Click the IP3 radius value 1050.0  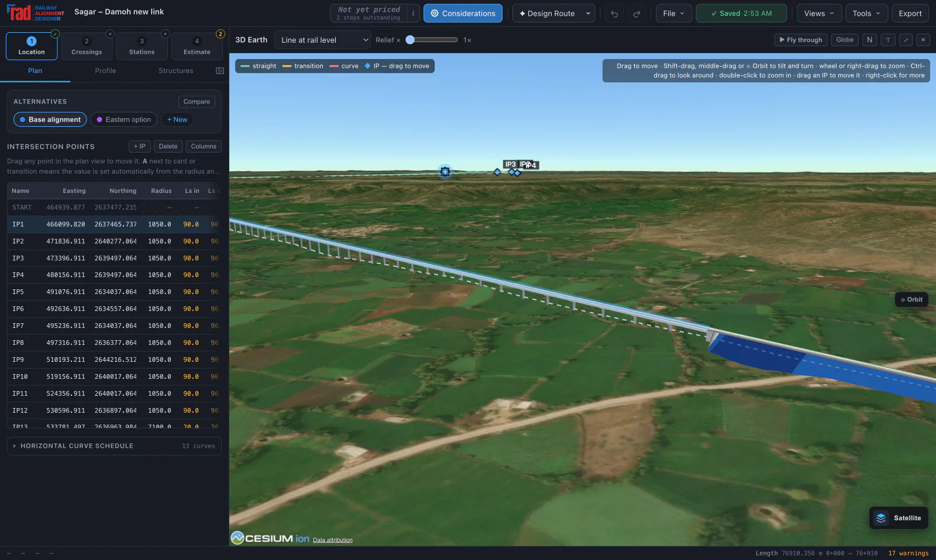pyautogui.click(x=159, y=258)
